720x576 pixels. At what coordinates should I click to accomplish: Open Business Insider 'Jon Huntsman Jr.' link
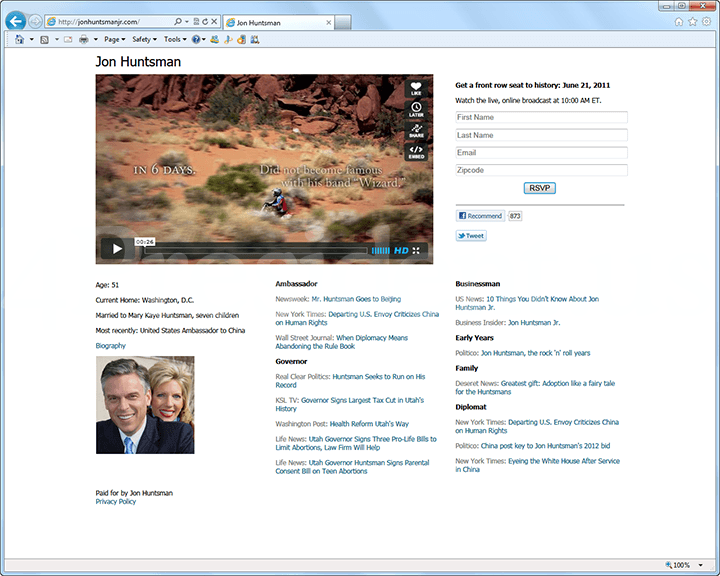(534, 323)
